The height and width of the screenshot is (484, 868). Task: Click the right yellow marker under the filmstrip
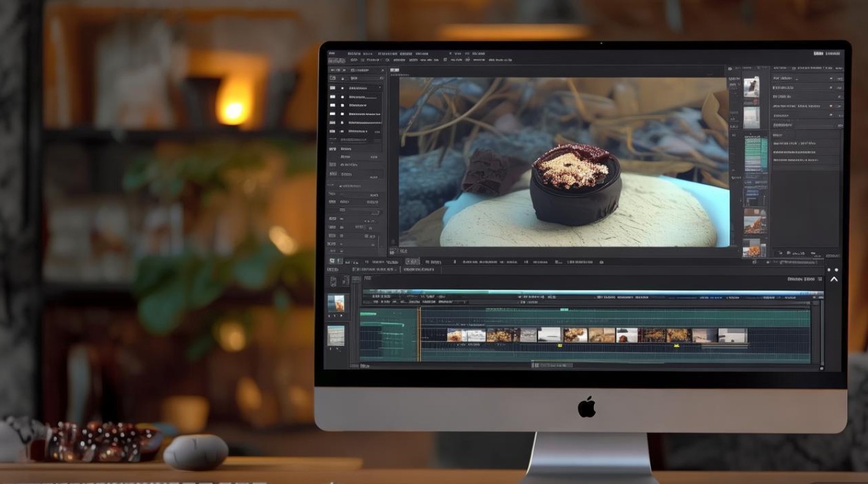coord(677,346)
